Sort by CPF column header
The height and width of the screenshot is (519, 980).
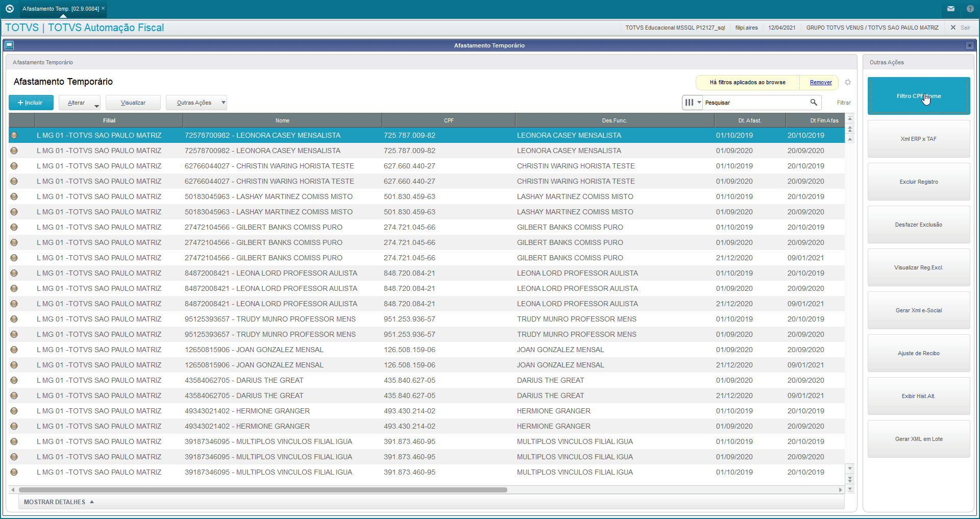coord(449,120)
